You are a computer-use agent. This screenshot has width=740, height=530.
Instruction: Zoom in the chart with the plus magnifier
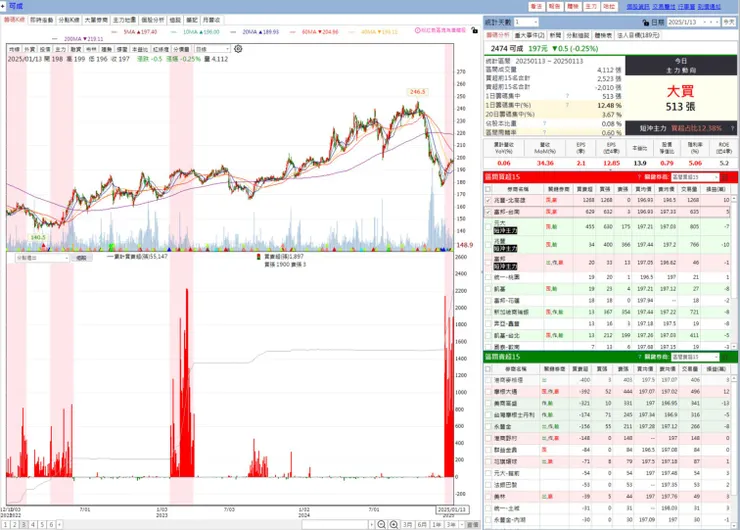[x=394, y=524]
